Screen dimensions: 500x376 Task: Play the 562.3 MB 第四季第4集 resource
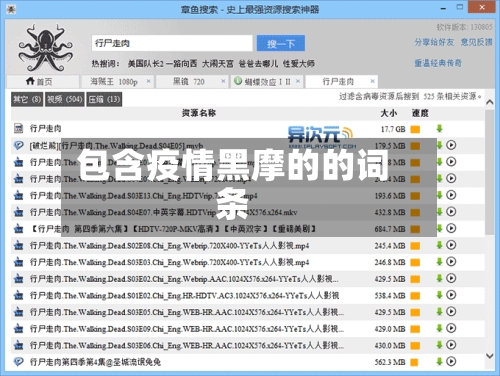click(451, 361)
